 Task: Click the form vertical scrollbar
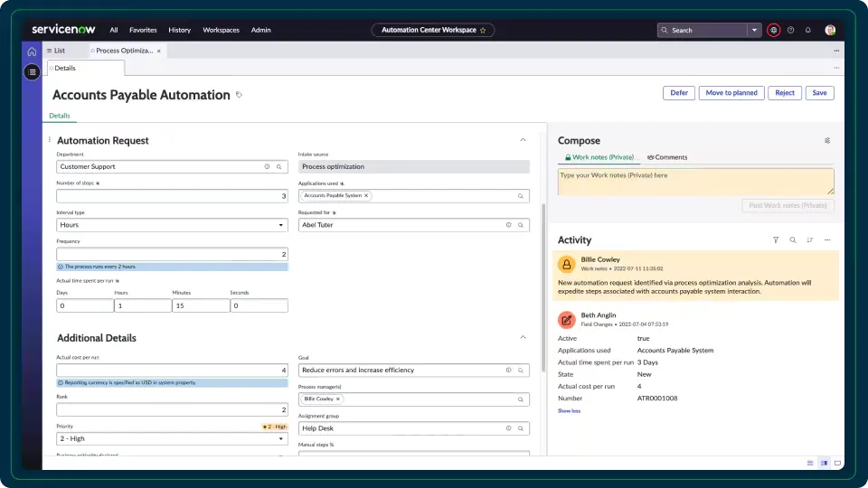click(x=543, y=287)
